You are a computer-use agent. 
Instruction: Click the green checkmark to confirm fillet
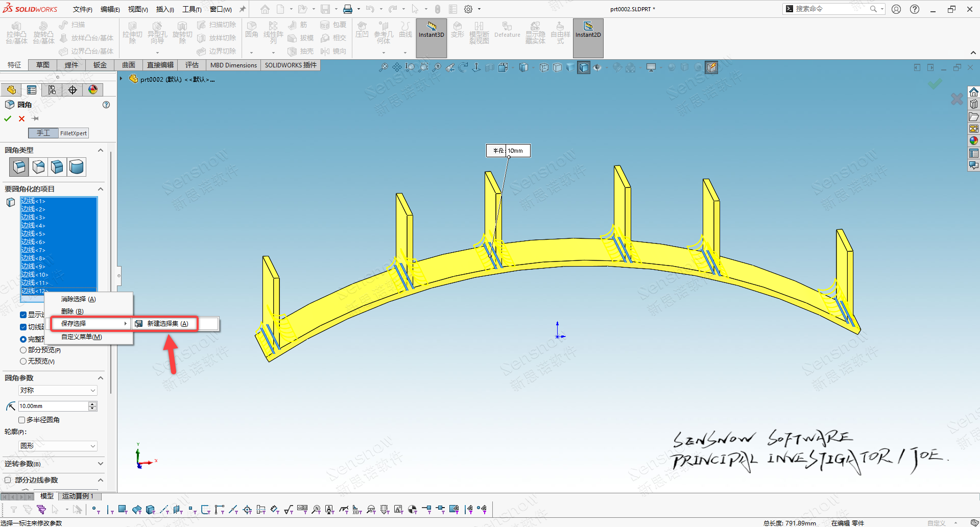pos(8,118)
